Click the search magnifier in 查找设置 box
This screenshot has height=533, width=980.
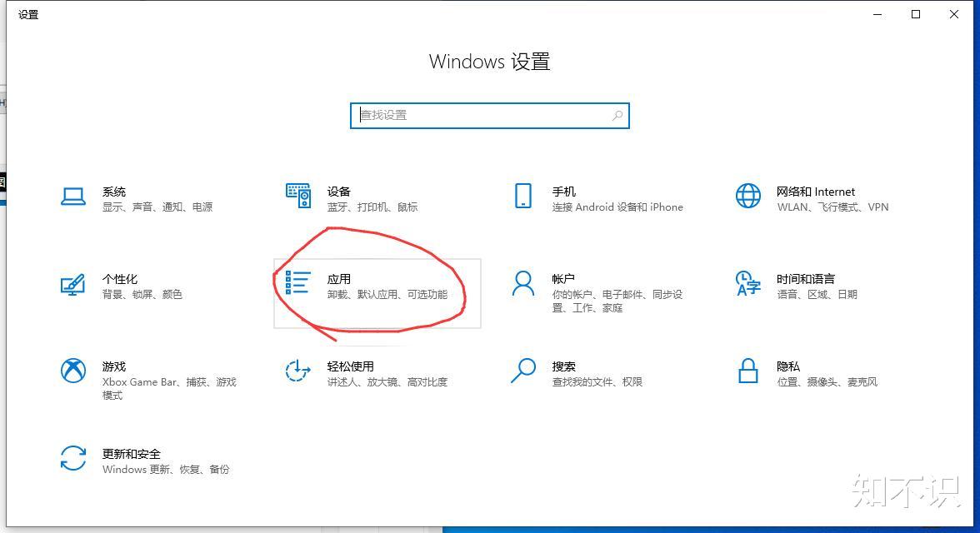tap(617, 116)
